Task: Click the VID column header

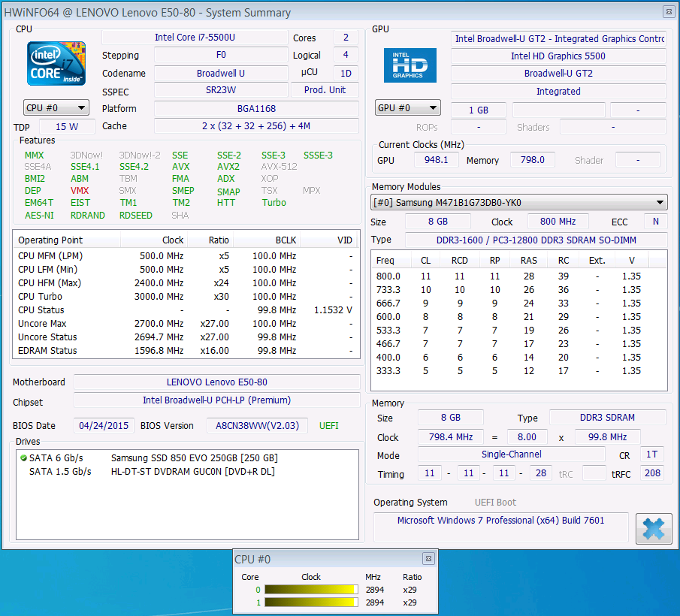Action: (x=330, y=240)
